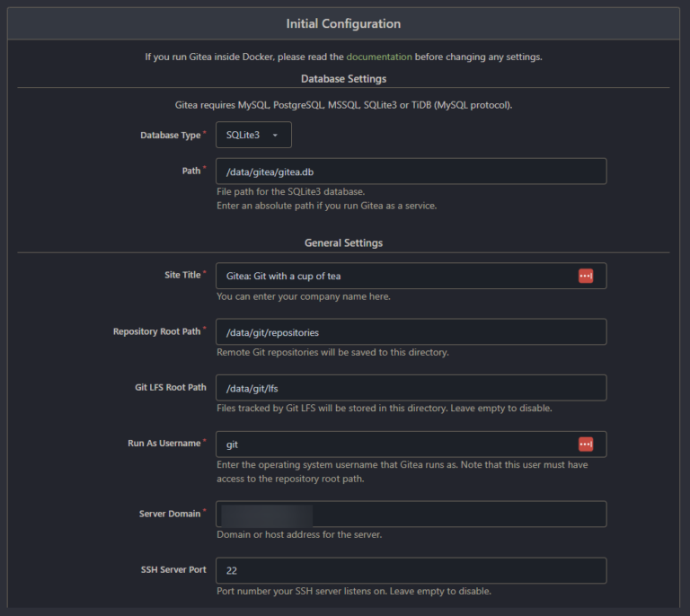Image resolution: width=690 pixels, height=616 pixels.
Task: Click the SSH Server Port field
Action: [x=411, y=570]
